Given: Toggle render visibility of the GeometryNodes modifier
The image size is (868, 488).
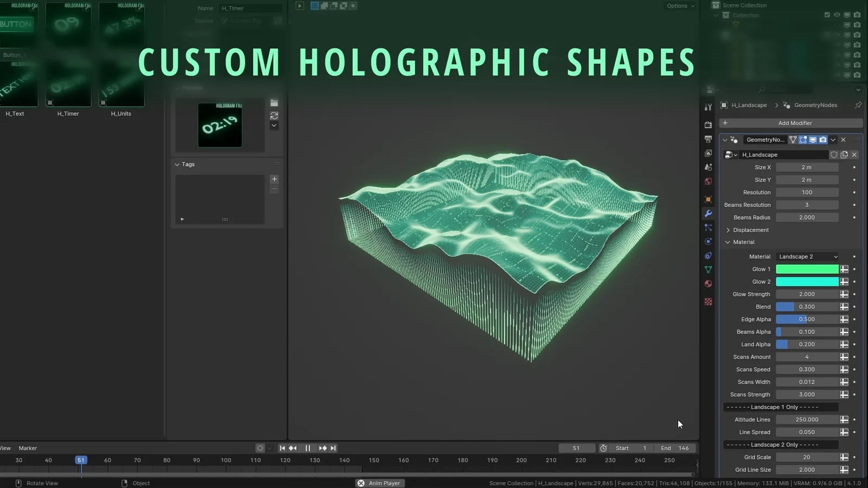Looking at the screenshot, I should coord(823,139).
